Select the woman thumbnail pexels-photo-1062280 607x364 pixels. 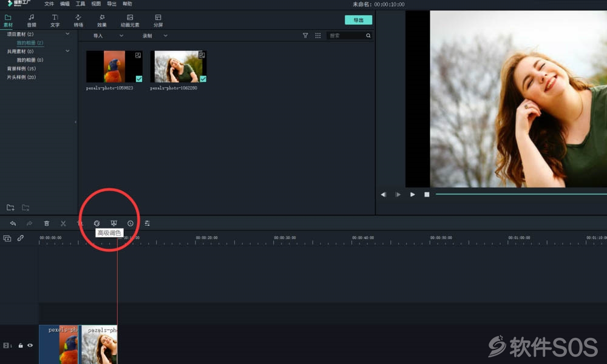[x=178, y=67]
